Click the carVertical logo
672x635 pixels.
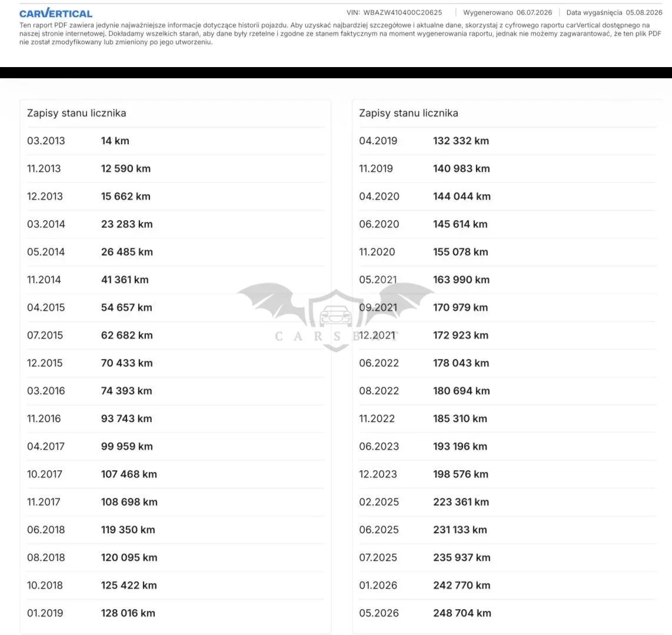(x=56, y=13)
